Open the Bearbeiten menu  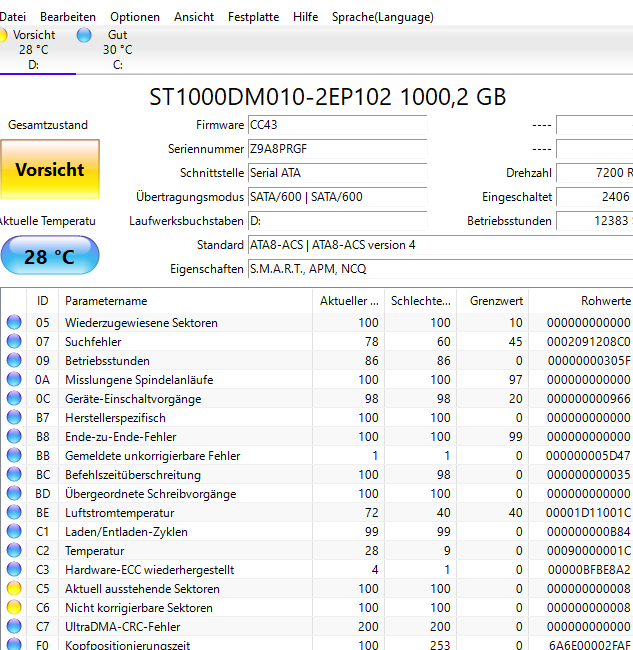click(x=68, y=17)
